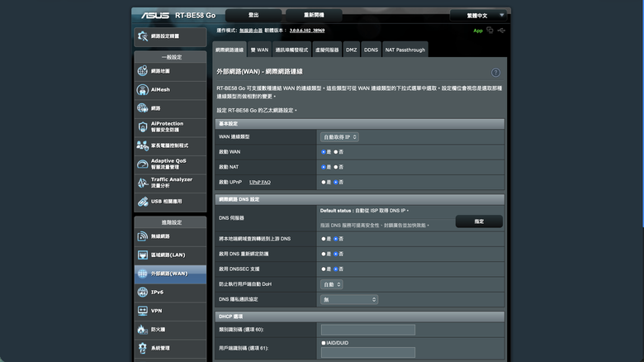The image size is (644, 362).
Task: Click the AiMesh icon
Action: pyautogui.click(x=143, y=90)
